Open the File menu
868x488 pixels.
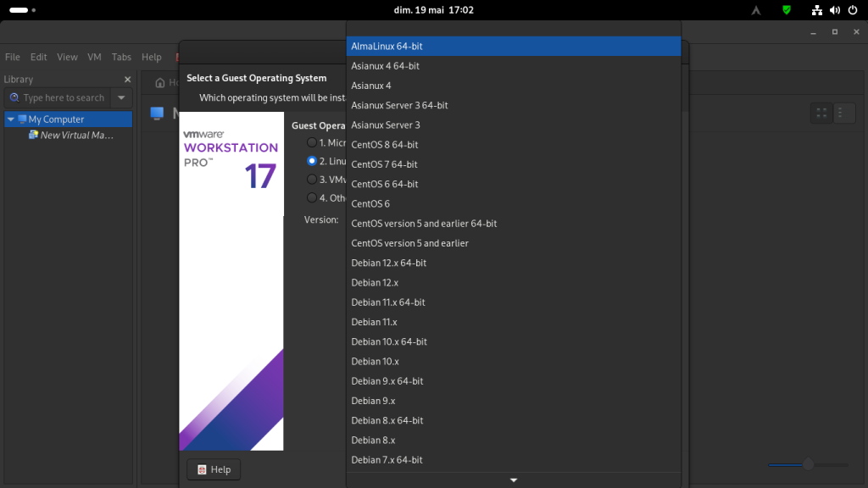(12, 57)
